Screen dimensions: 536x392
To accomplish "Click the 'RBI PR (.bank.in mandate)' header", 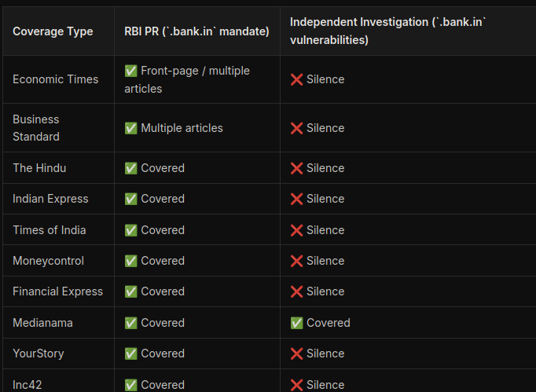I will (196, 31).
